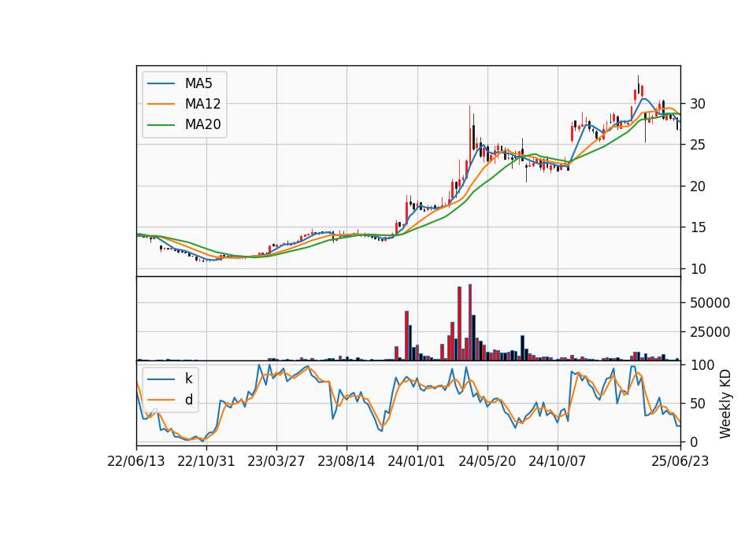This screenshot has width=756, height=543.
Task: Click the 22/10/31 date axis label
Action: [206, 461]
